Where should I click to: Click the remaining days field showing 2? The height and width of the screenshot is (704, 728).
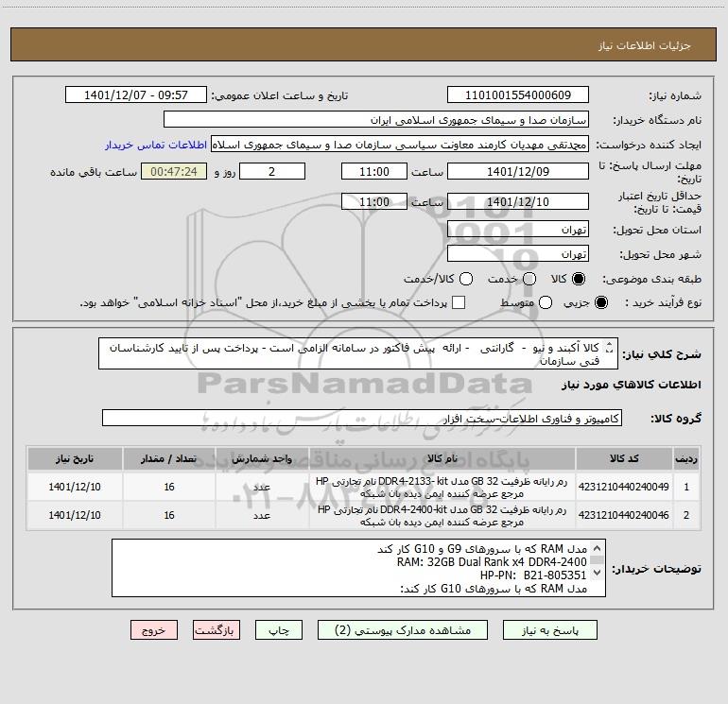point(272,171)
